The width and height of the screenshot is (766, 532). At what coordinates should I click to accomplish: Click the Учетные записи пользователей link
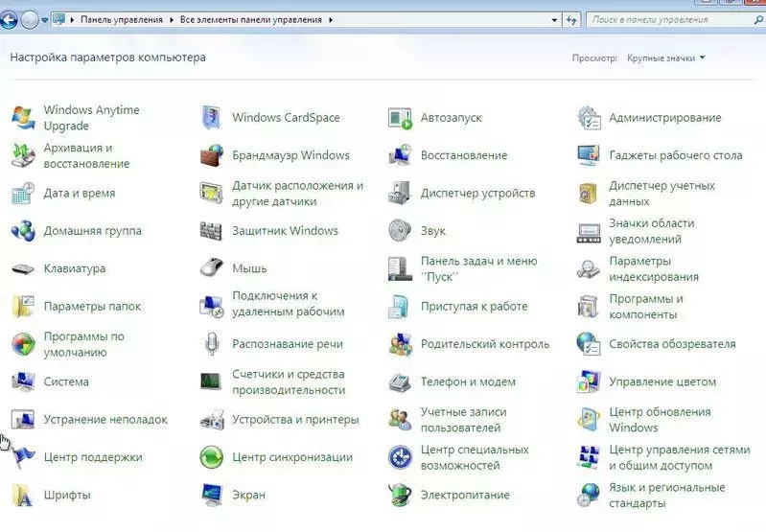463,420
